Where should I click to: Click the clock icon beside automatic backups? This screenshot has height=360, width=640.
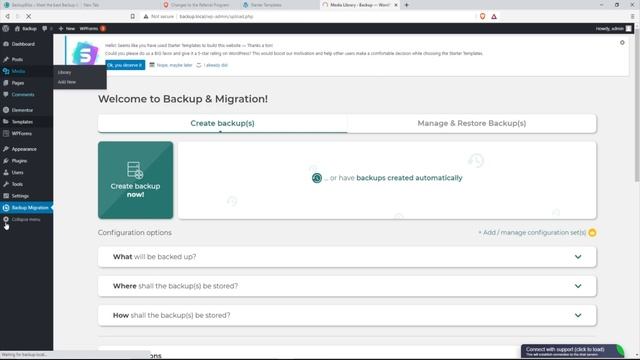[x=317, y=178]
